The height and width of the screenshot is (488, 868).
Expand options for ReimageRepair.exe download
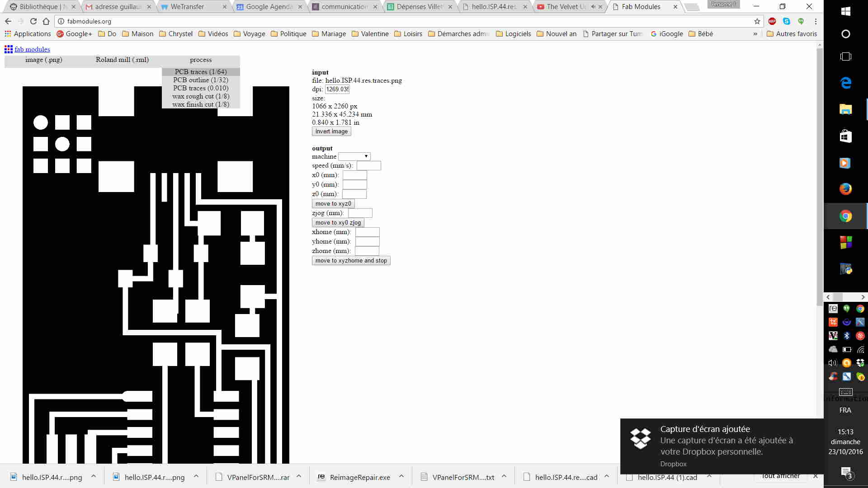coord(401,476)
